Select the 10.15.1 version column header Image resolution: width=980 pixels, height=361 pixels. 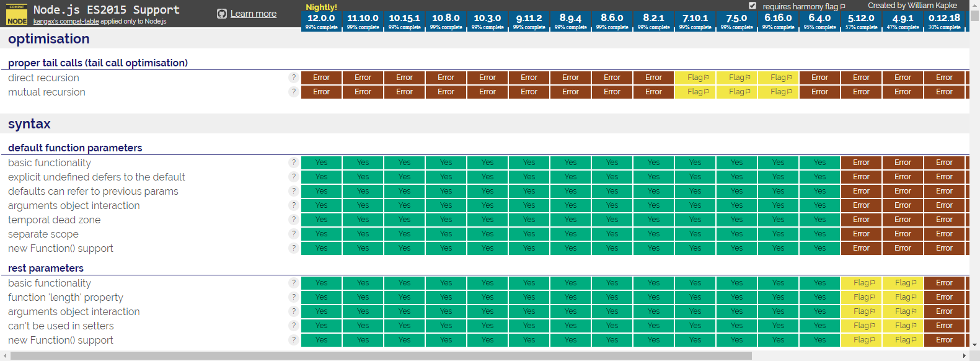[404, 21]
